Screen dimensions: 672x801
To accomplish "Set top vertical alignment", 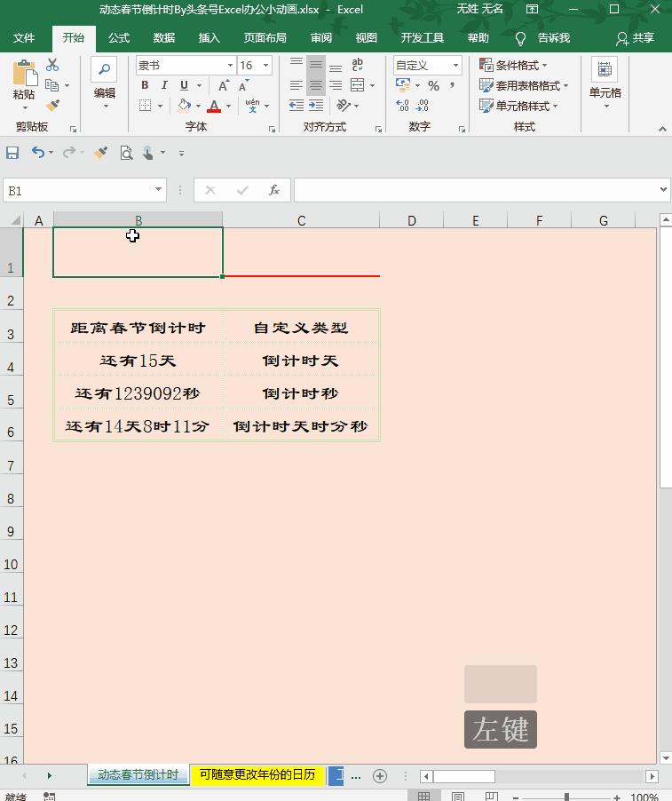I will [296, 64].
